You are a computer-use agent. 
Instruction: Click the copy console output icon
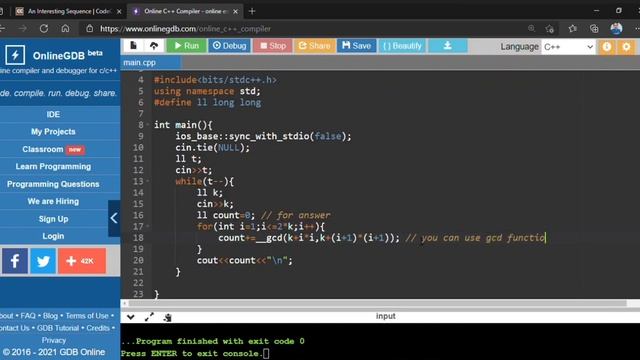(167, 317)
